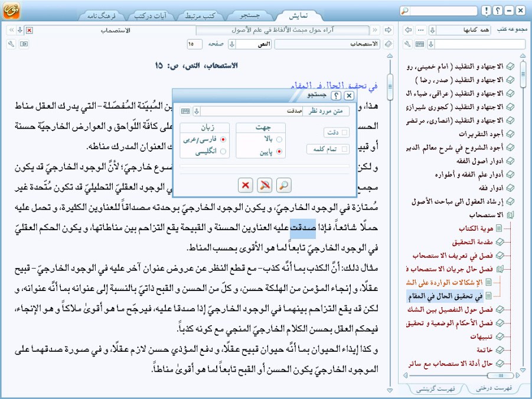The height and width of the screenshot is (399, 532).
Task: Open the document tabs list down-arrow
Action: (x=20, y=30)
